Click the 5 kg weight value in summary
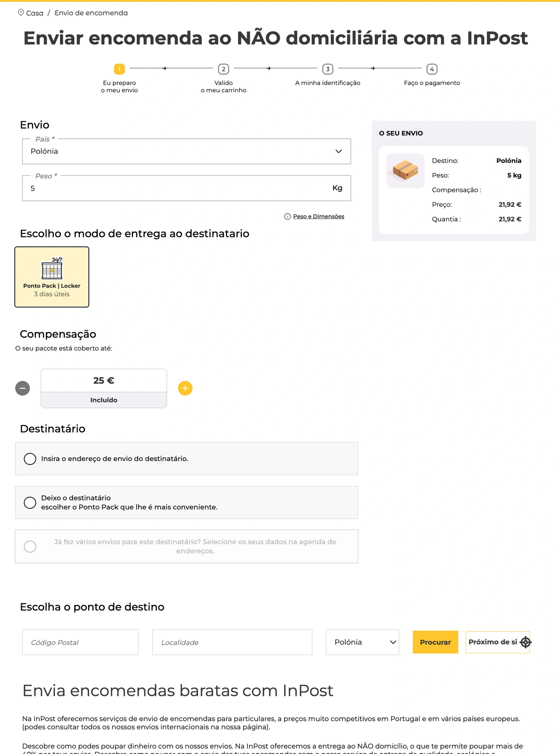560x754 pixels. [x=514, y=175]
